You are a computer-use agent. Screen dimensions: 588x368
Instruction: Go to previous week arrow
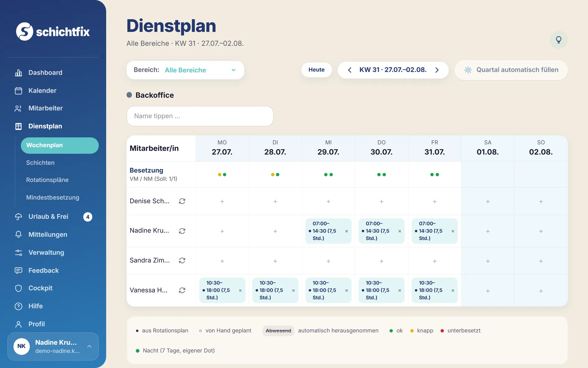(x=350, y=70)
